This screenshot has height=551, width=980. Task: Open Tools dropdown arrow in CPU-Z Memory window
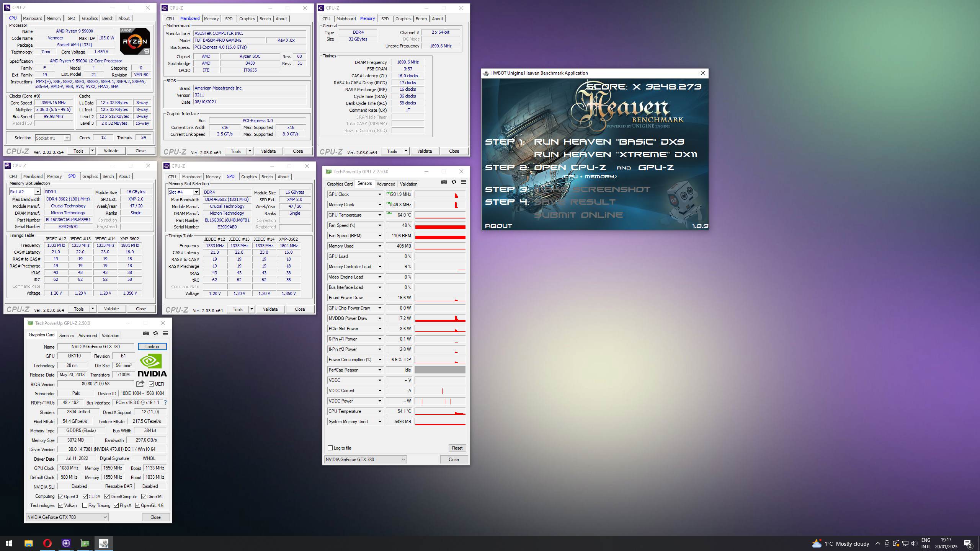click(x=406, y=151)
